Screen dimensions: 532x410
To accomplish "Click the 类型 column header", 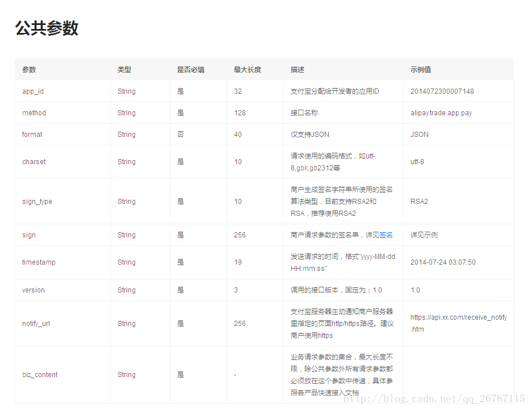I will click(124, 70).
